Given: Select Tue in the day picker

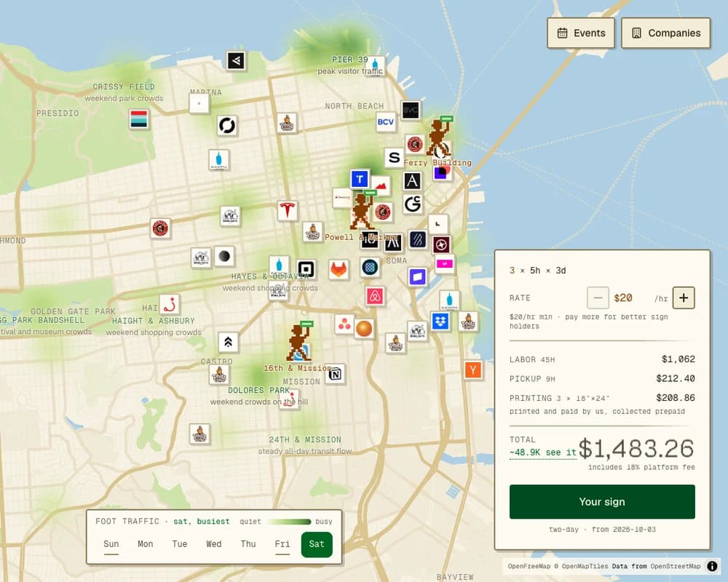Looking at the screenshot, I should point(180,544).
